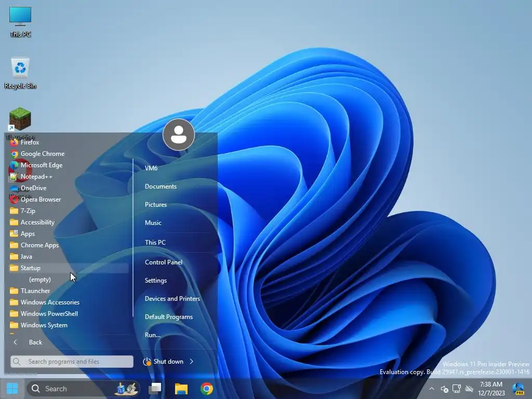Open Task View on the taskbar
The height and width of the screenshot is (399, 532).
[x=155, y=389]
